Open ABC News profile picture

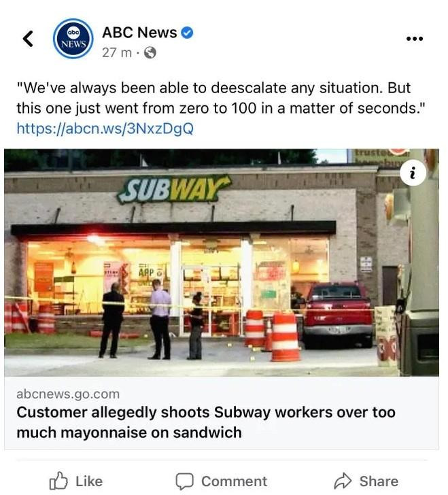(x=73, y=39)
